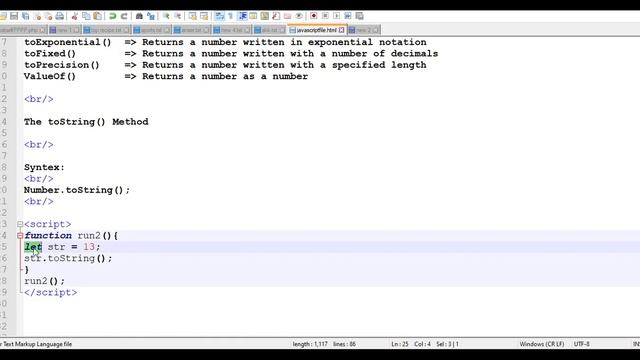Click the ValueOf() line
Viewport: 640px width, 360px height.
(x=166, y=76)
